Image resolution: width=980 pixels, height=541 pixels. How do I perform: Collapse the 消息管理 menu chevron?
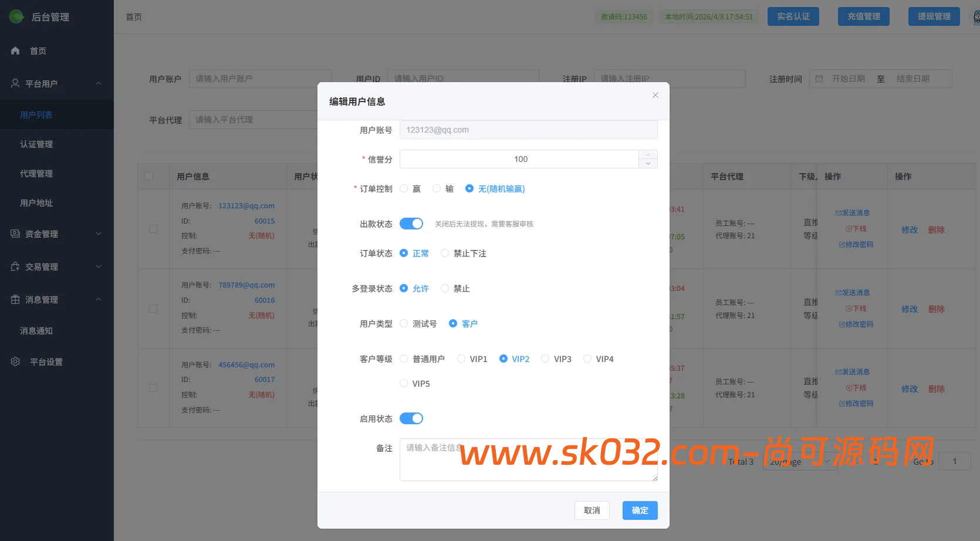pos(99,299)
